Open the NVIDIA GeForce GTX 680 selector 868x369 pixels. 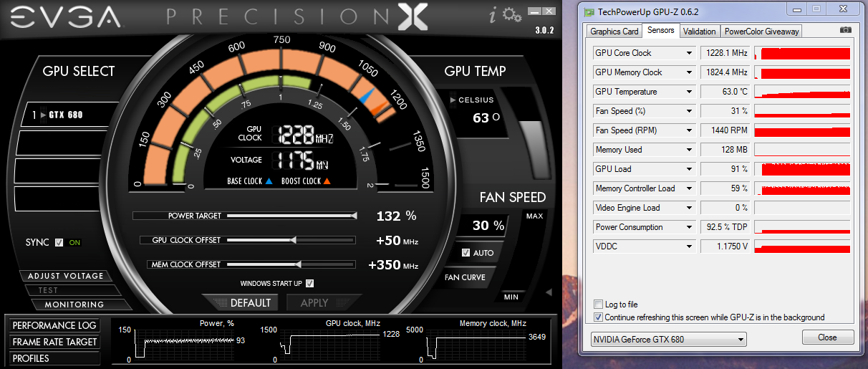click(x=668, y=339)
